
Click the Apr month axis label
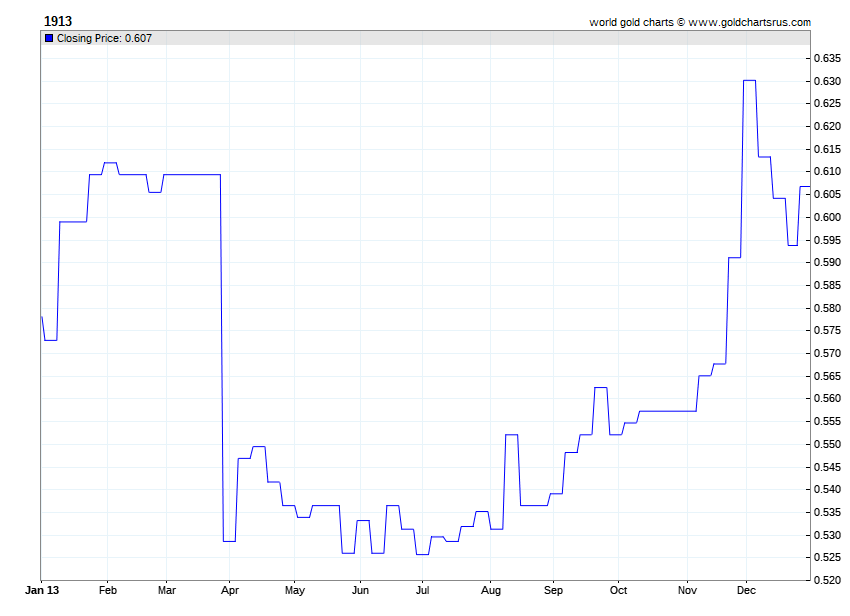[229, 591]
